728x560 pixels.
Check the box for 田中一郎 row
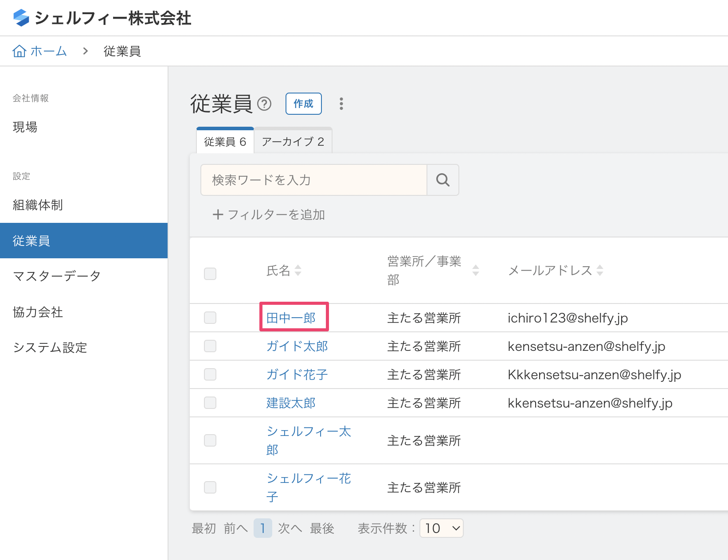[210, 318]
